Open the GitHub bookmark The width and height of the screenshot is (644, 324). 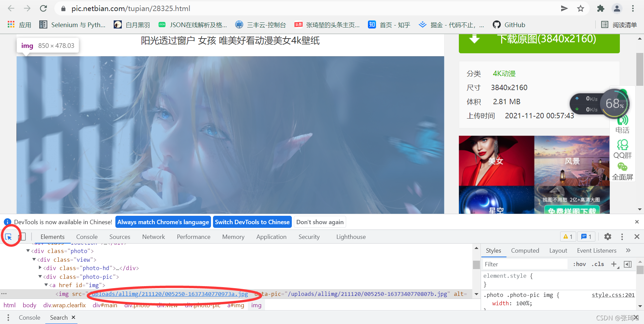pyautogui.click(x=509, y=25)
